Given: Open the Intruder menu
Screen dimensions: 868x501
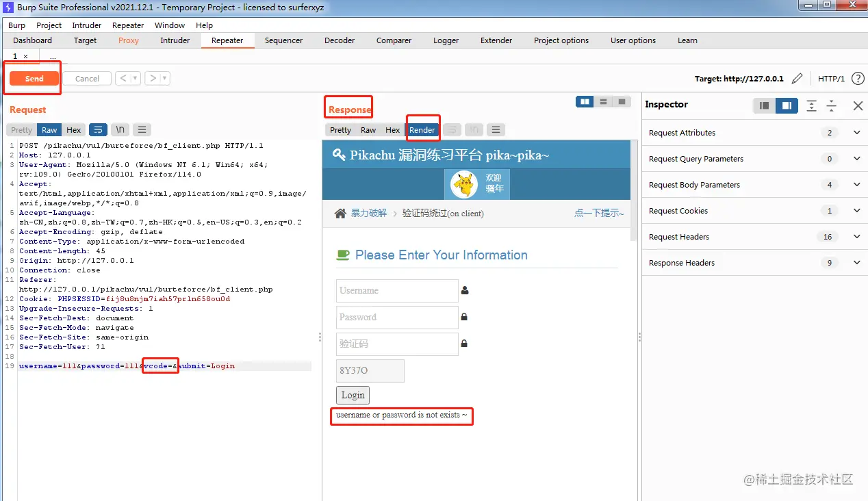Looking at the screenshot, I should click(x=87, y=25).
